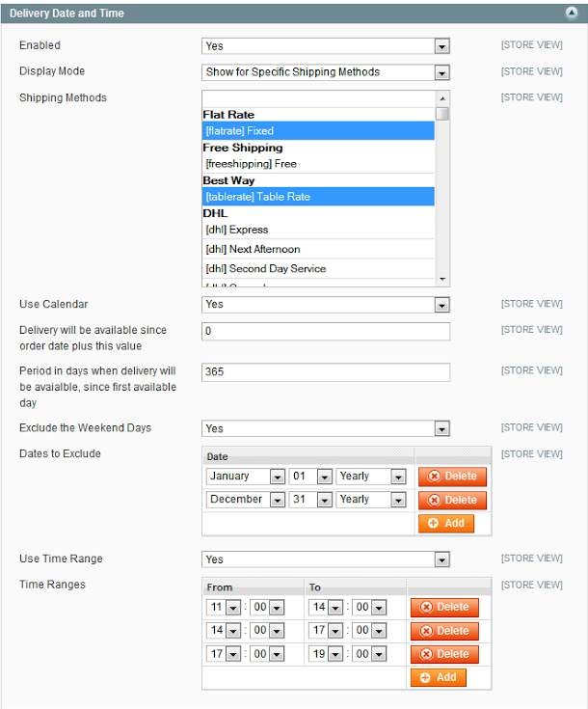Collapse the Delivery Date and Time section
588x709 pixels.
(x=572, y=14)
